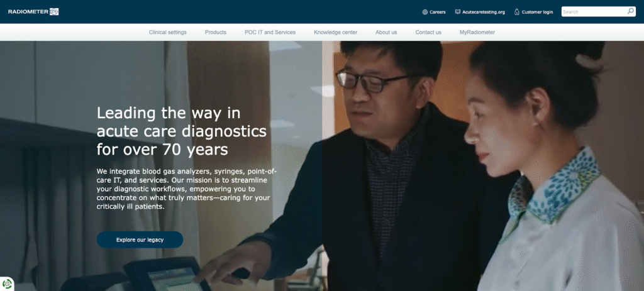Open the green cookie settings icon

coord(7,283)
